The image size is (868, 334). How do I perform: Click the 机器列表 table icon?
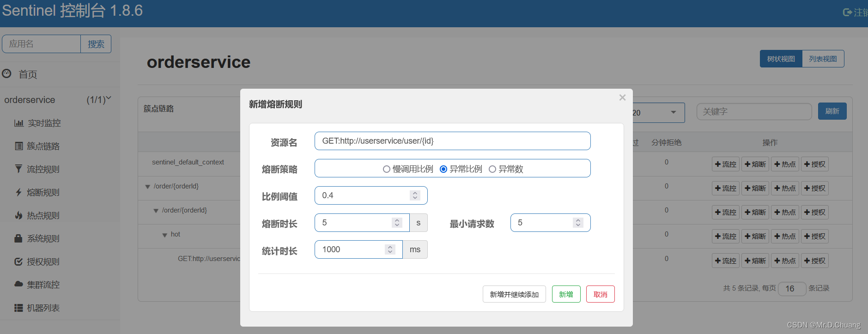click(x=18, y=308)
